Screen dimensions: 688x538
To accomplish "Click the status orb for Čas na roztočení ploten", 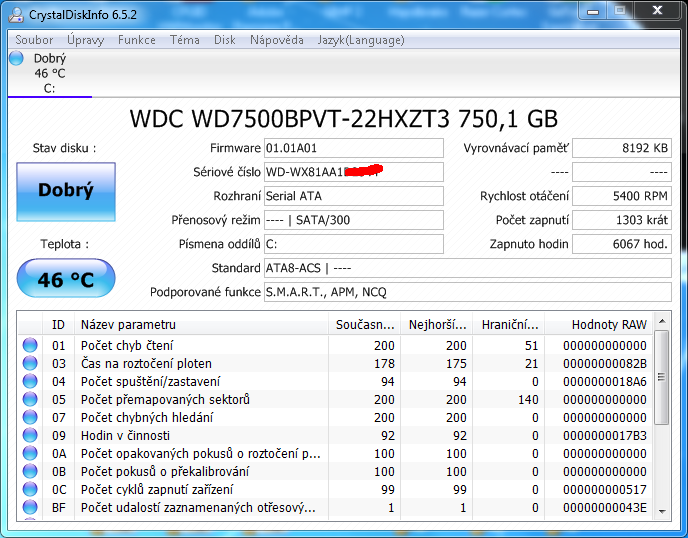I will tap(30, 363).
